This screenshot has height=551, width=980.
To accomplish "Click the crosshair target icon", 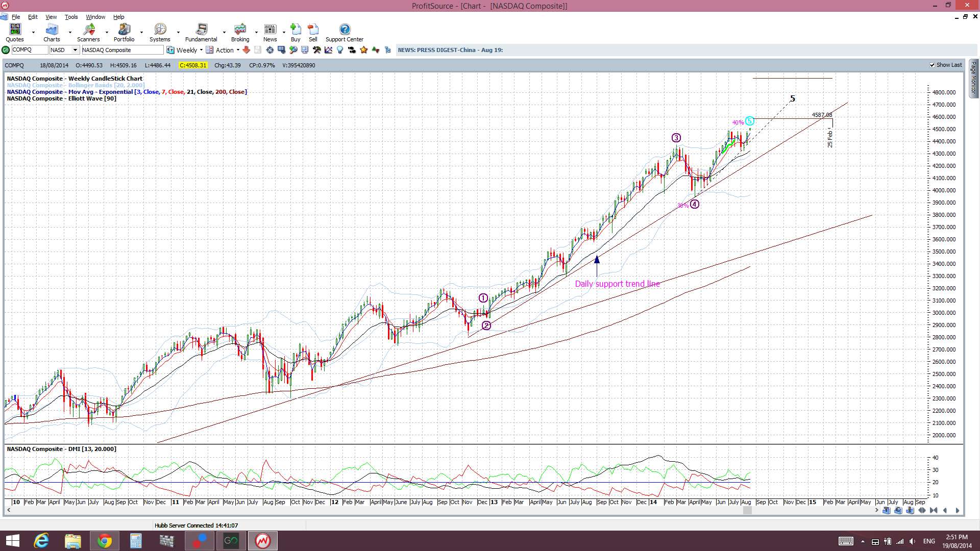I will pos(269,50).
